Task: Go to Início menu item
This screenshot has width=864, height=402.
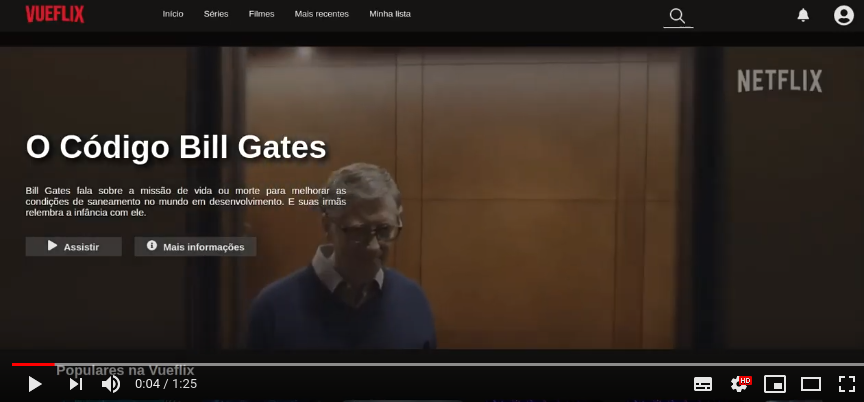Action: [x=173, y=14]
